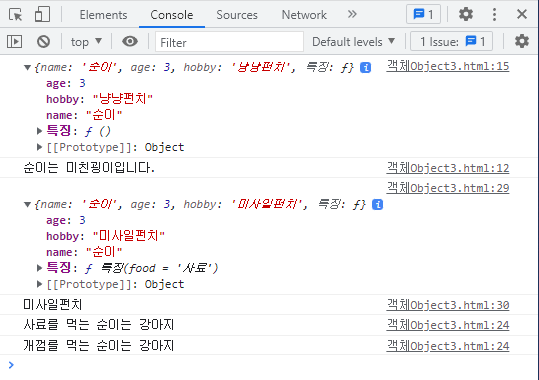Collapse the second logged object with 미사일펀치
Image resolution: width=539 pixels, height=380 pixels.
[x=28, y=205]
